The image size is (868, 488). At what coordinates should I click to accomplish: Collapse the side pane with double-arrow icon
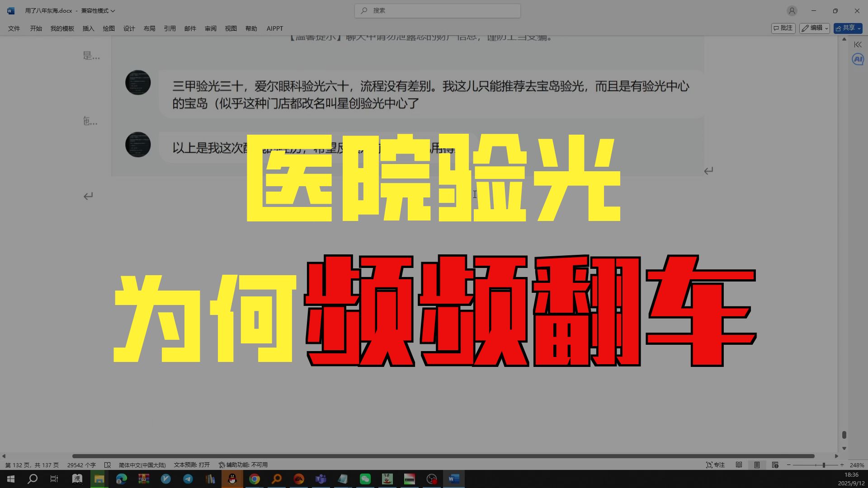tap(858, 44)
